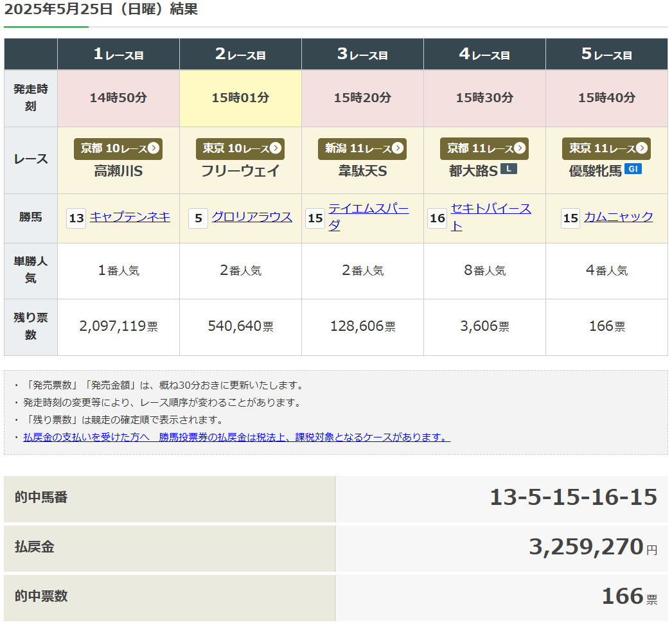The height and width of the screenshot is (627, 672).
Task: Click race name 韋駄天S
Action: click(362, 171)
